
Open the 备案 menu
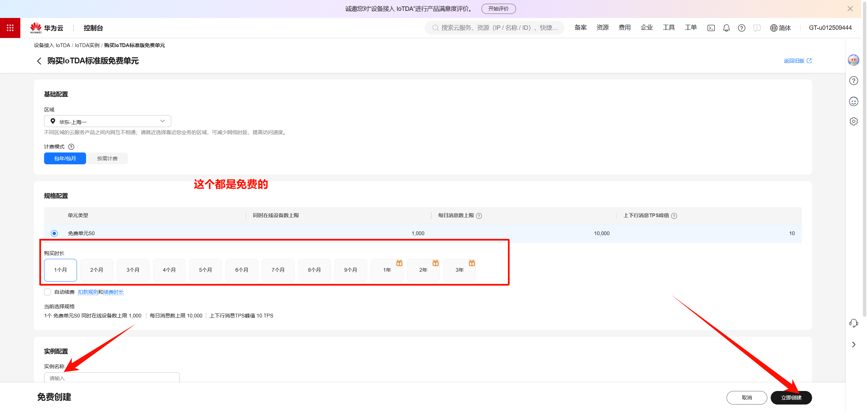[x=580, y=27]
